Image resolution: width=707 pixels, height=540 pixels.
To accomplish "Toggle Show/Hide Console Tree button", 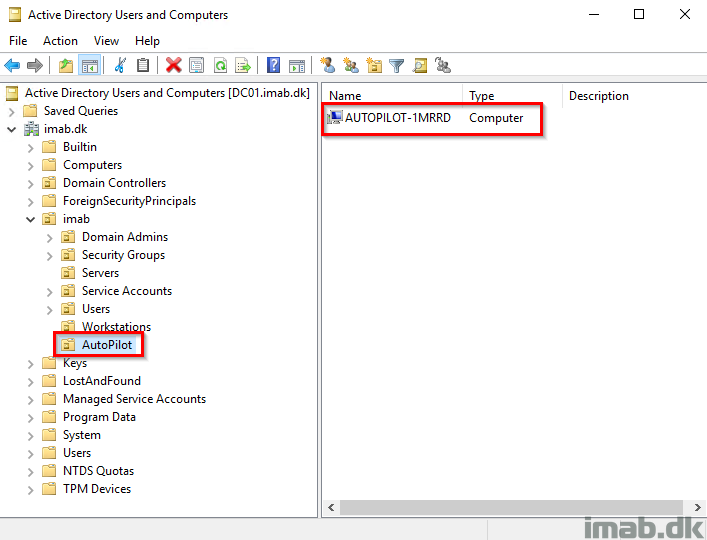I will click(89, 66).
